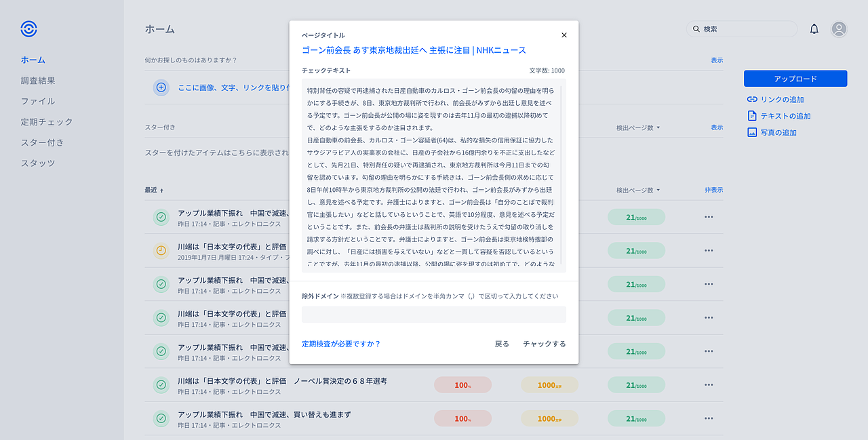Click the 100% badge on the 買い替えも進まず item

click(x=462, y=418)
